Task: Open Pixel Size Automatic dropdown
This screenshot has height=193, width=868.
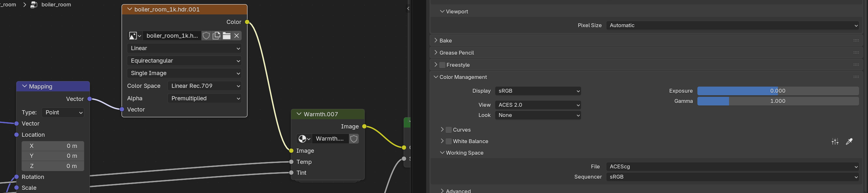Action: click(733, 25)
